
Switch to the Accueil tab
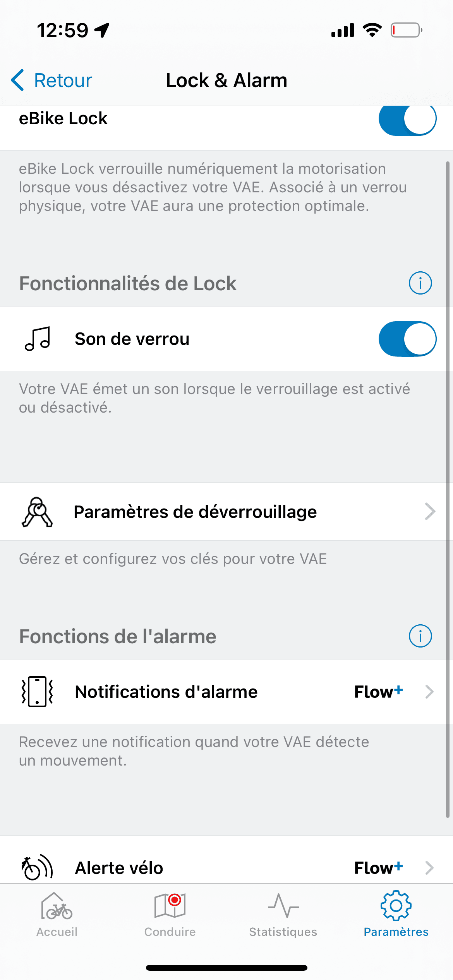pyautogui.click(x=57, y=913)
